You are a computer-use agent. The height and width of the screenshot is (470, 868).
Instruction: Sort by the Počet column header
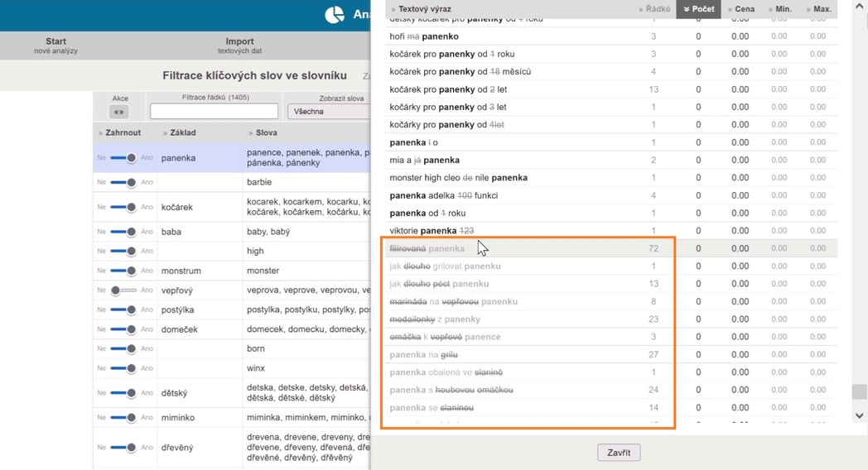coord(698,9)
